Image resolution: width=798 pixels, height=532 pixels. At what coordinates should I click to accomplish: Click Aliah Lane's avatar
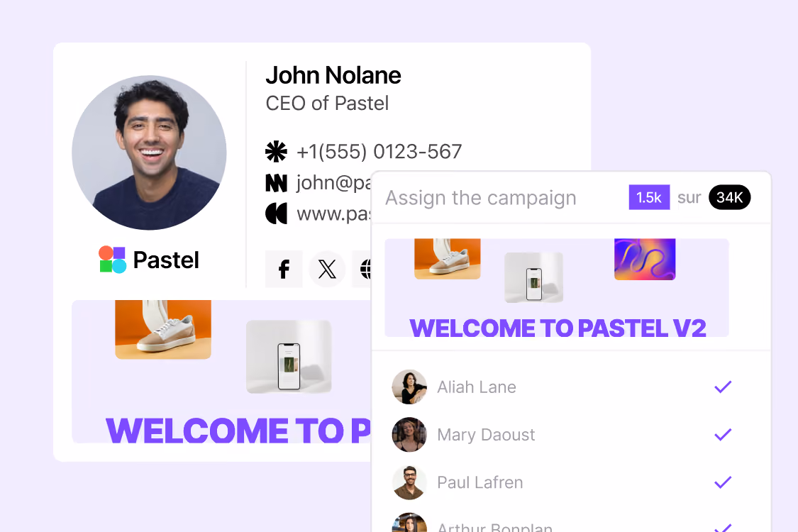click(409, 387)
